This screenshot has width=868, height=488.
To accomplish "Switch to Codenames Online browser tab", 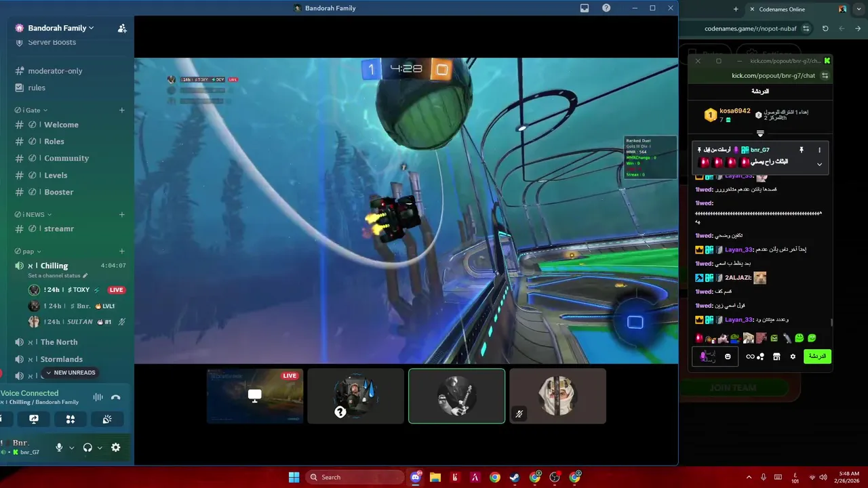I will 797,9.
